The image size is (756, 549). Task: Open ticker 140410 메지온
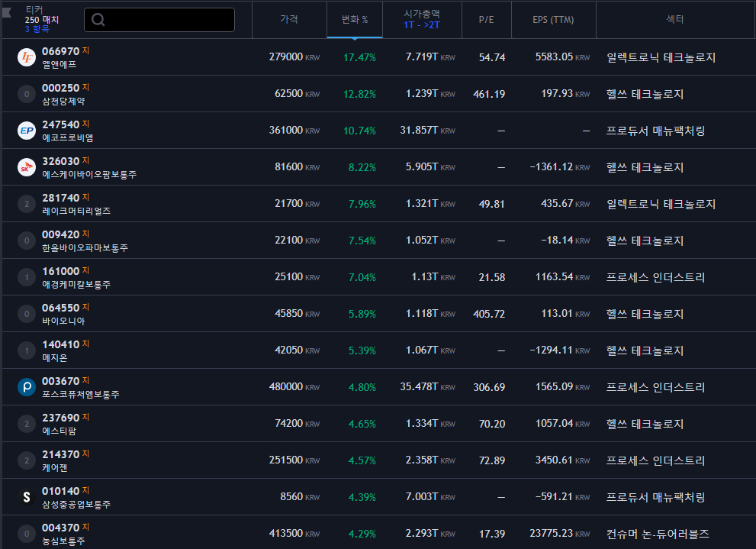[x=60, y=344]
